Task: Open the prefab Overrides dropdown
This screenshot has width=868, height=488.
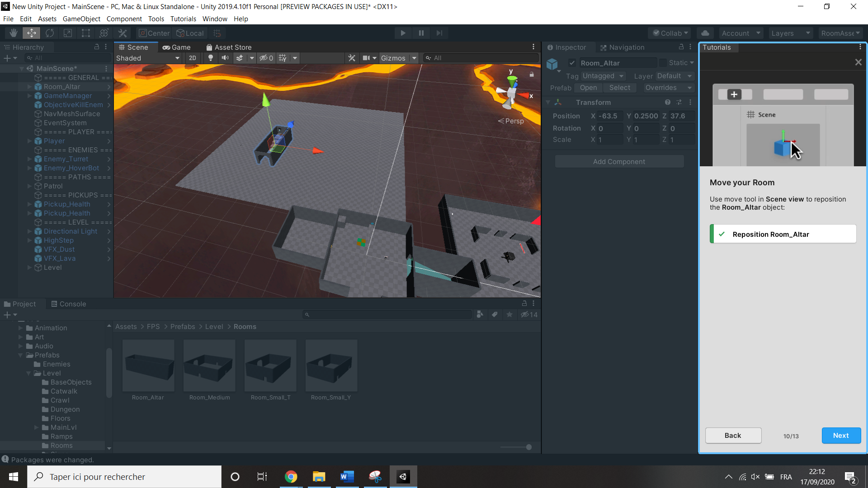Action: point(669,88)
